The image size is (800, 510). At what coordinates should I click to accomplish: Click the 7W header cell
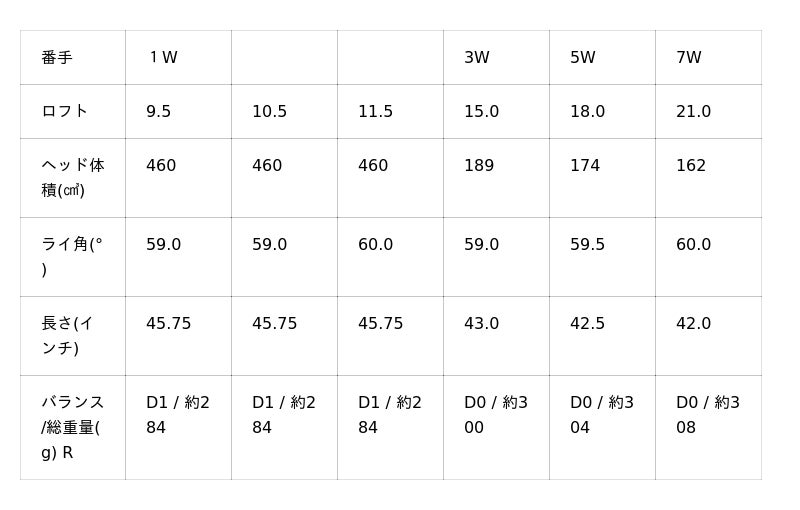coord(689,58)
